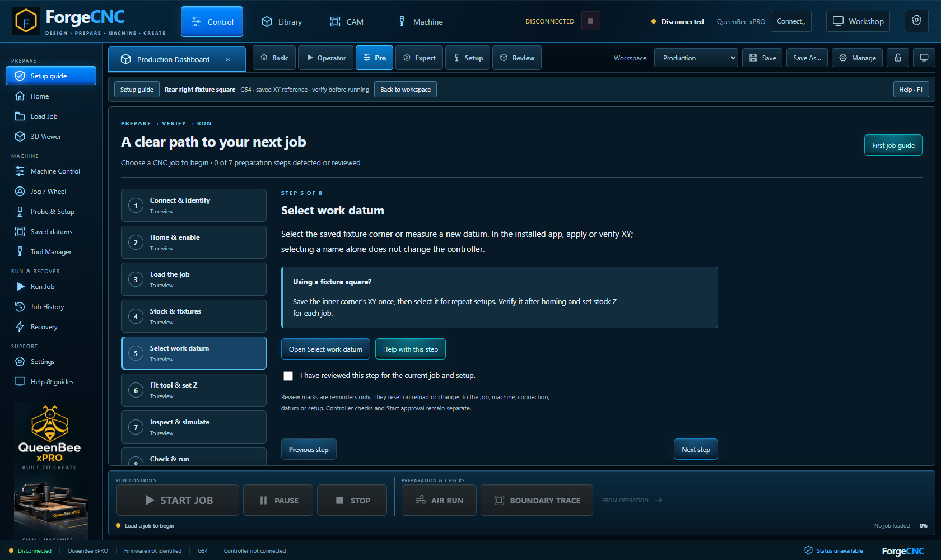Open Tool Manager
The width and height of the screenshot is (941, 560).
coord(51,252)
